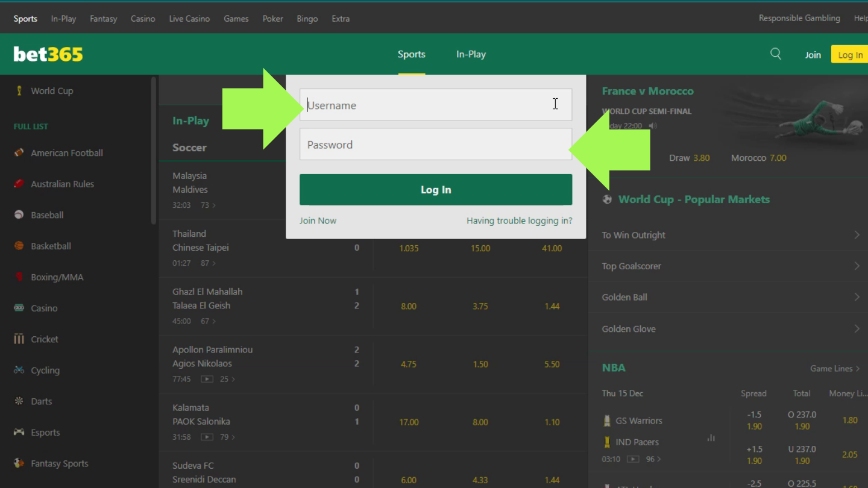
Task: Click the World Cup trophy icon
Action: [19, 91]
